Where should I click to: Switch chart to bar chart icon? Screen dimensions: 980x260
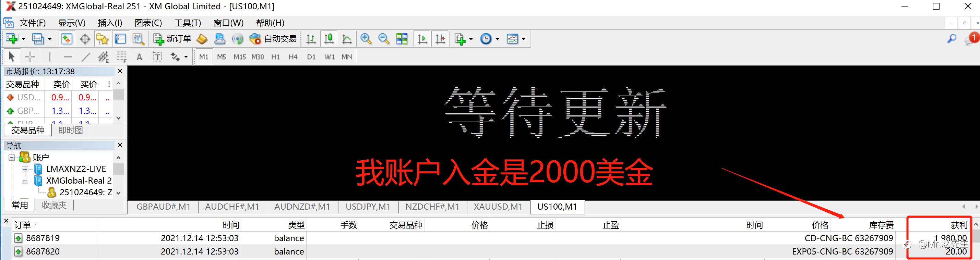[311, 39]
